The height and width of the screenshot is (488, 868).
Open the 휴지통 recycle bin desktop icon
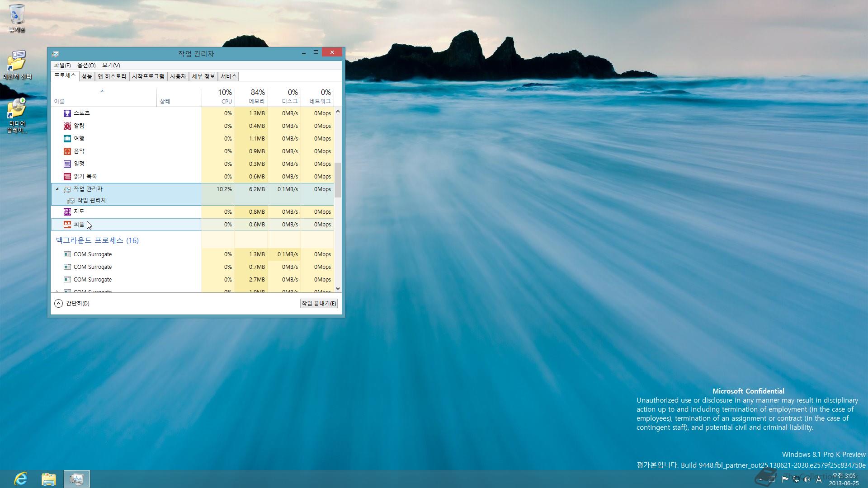point(17,19)
